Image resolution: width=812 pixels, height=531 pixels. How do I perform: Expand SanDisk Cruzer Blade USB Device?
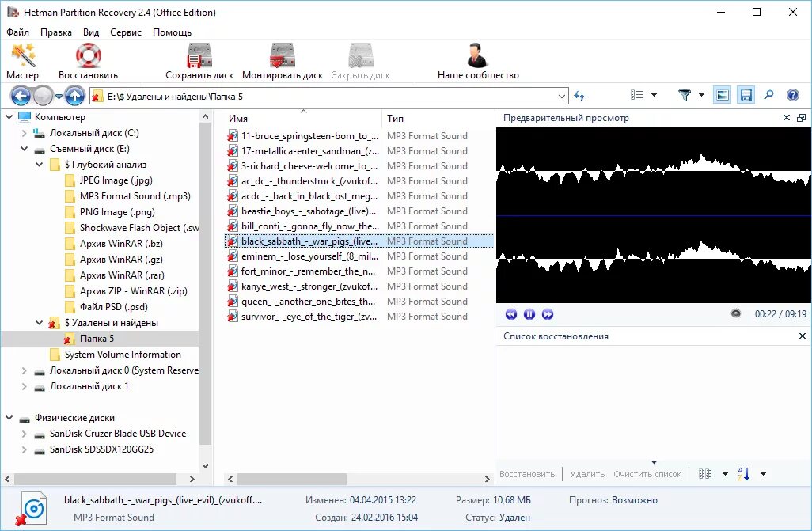pos(24,434)
